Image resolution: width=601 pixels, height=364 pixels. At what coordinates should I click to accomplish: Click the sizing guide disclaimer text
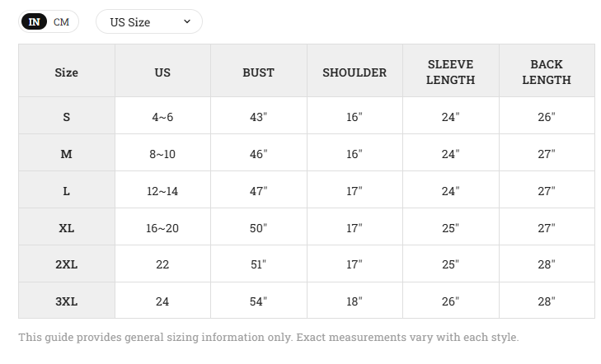click(x=268, y=337)
